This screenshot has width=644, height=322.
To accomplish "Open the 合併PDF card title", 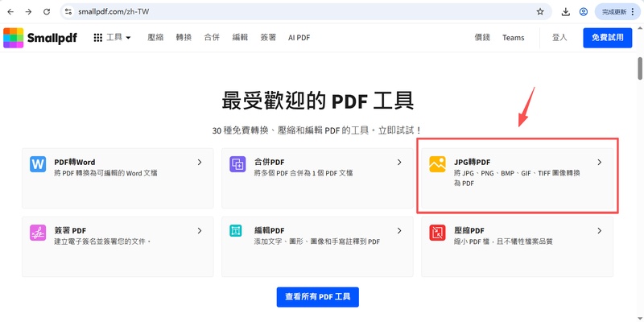I will (x=270, y=163).
